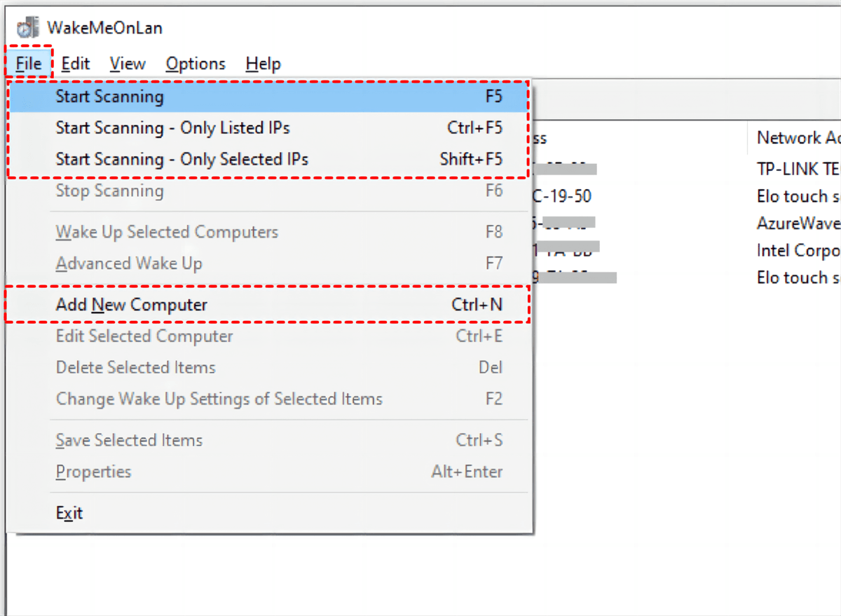
Task: Open the View menu
Action: (128, 64)
